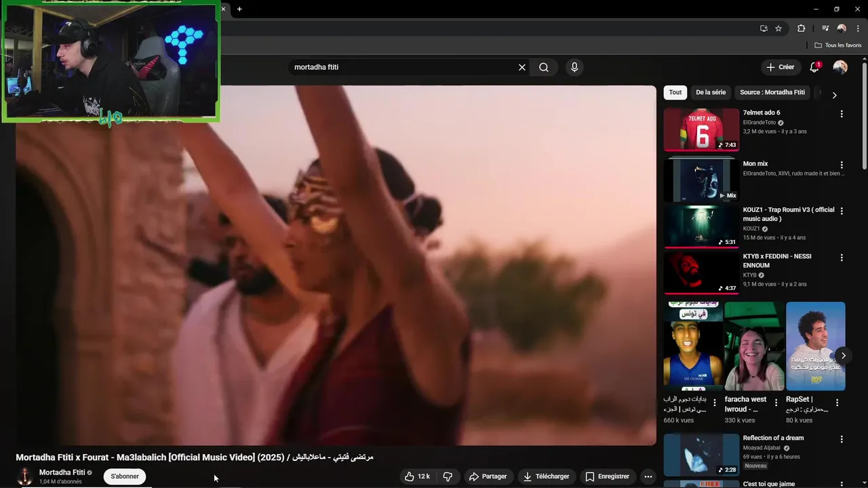
Task: Open options for Mon mix
Action: pos(842,165)
